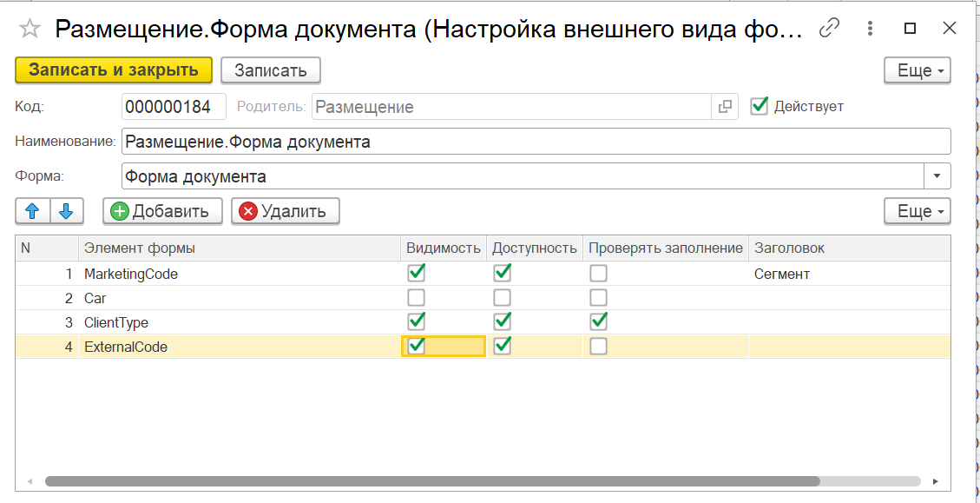Close the form window

[950, 28]
